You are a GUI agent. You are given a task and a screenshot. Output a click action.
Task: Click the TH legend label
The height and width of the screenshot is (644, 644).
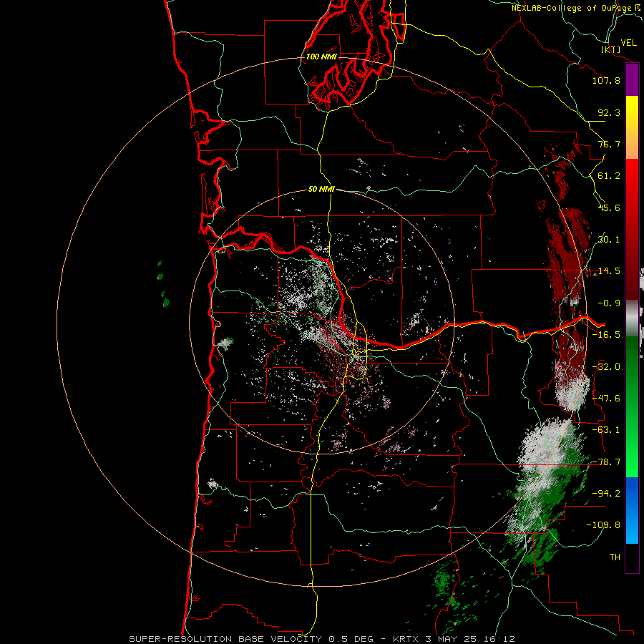[615, 557]
